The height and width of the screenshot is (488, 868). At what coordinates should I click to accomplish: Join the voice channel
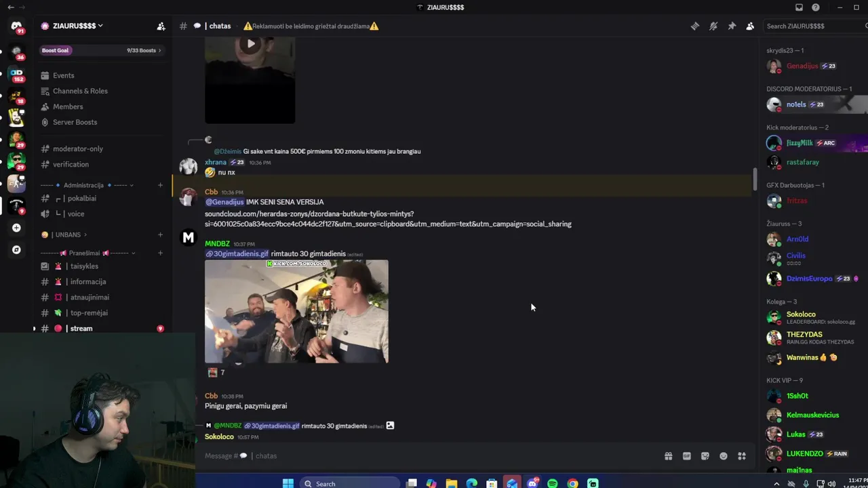[76, 213]
